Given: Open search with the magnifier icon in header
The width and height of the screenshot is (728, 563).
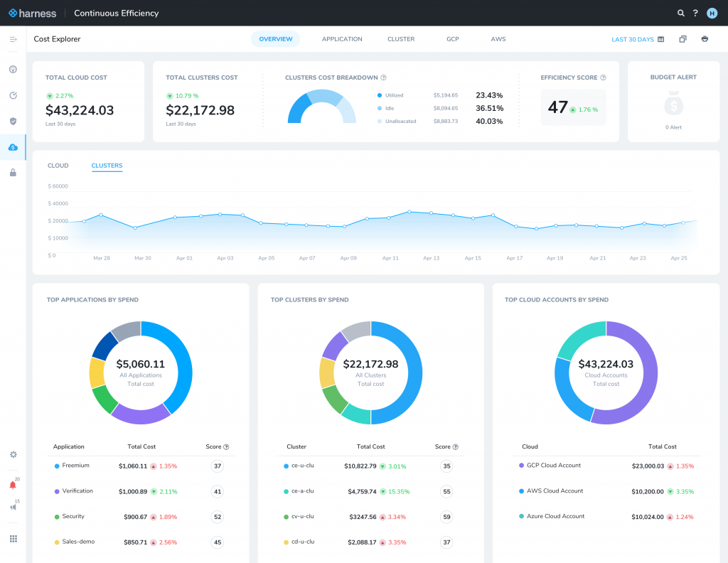Looking at the screenshot, I should pos(680,12).
